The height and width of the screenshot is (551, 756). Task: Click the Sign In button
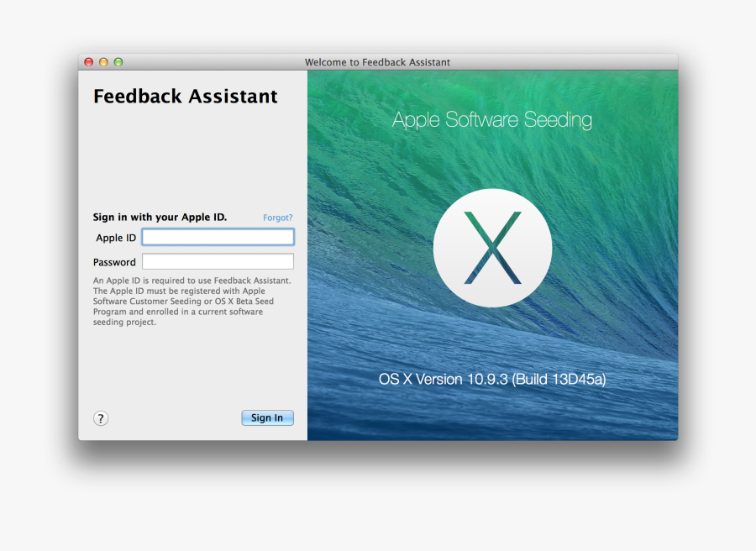pyautogui.click(x=267, y=417)
